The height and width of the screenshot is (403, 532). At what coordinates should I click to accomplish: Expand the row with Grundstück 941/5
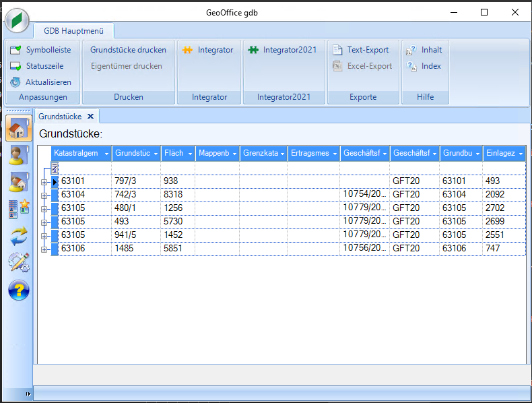[44, 236]
